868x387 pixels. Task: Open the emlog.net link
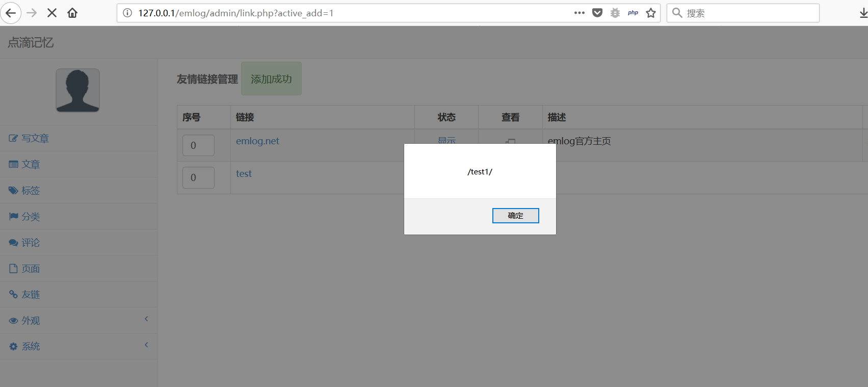point(257,141)
